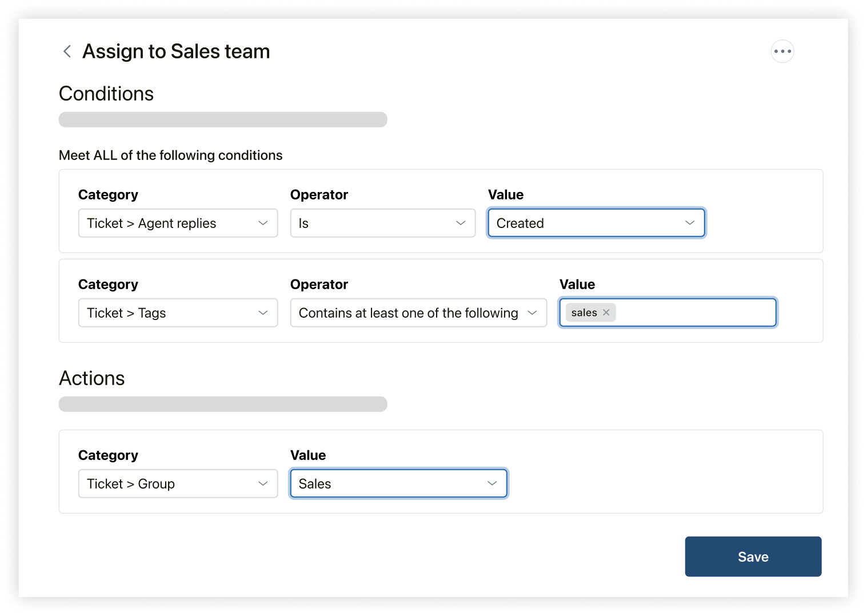Click the chevron on the Is operator field

point(461,223)
